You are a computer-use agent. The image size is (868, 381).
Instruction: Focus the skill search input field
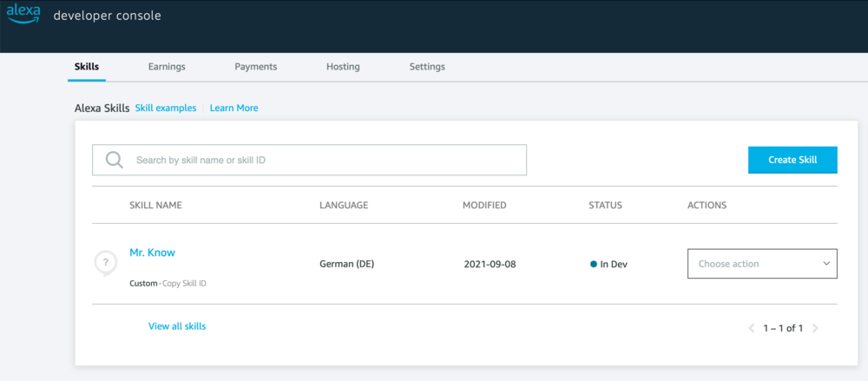pos(310,160)
